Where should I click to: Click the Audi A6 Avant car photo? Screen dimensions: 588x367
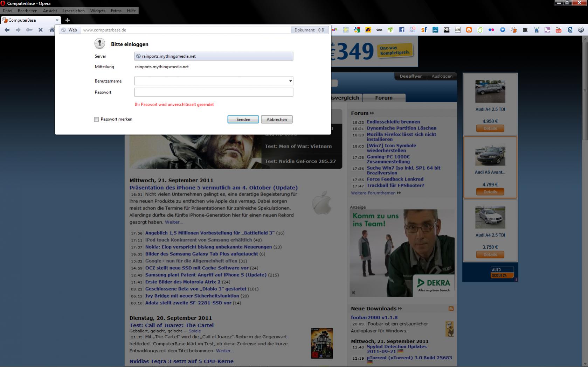490,154
